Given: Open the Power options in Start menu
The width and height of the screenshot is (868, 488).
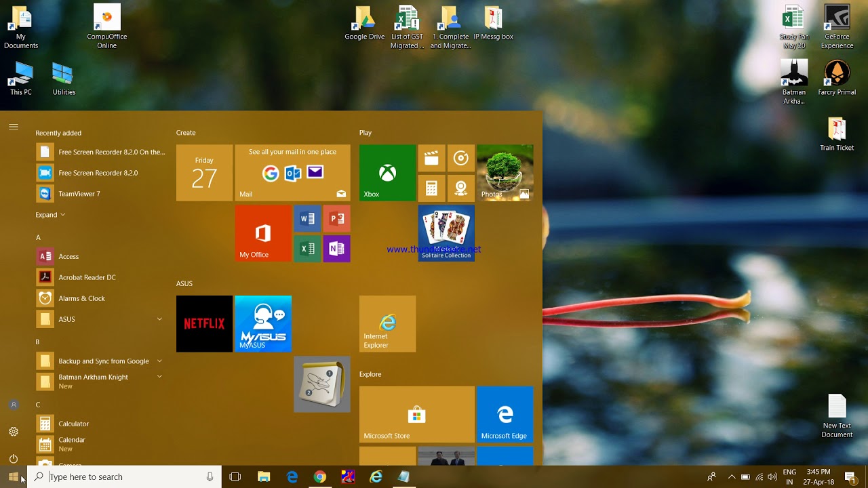Looking at the screenshot, I should (x=14, y=459).
